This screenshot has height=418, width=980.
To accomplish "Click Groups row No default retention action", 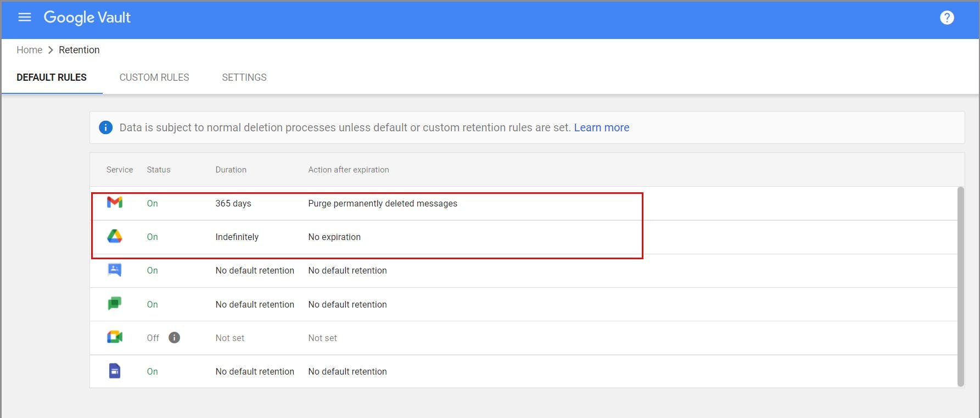I will tap(348, 270).
